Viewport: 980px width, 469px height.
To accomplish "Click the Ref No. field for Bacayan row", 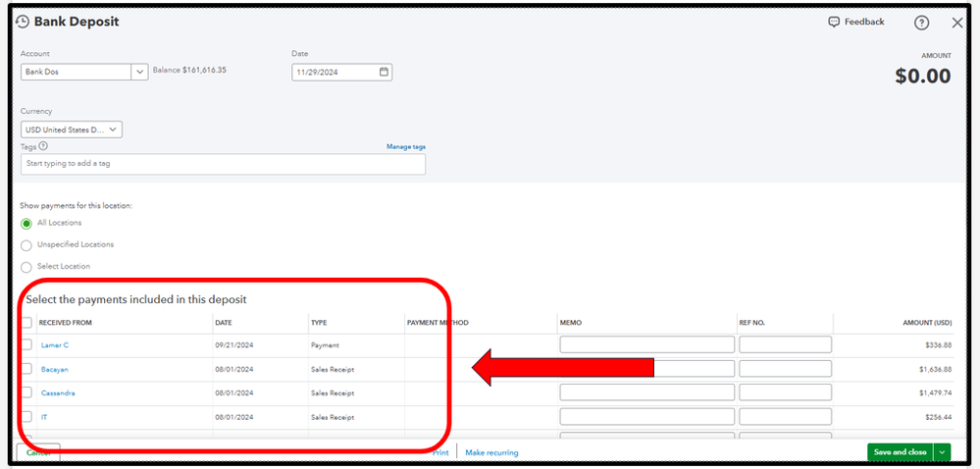I will pos(785,369).
